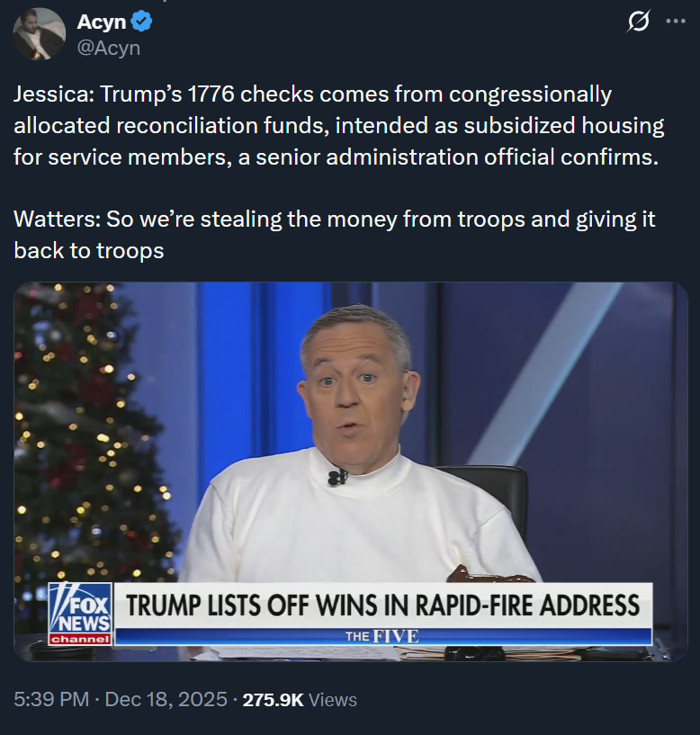Click the TRUMP LISTS OFF WINS chyron
This screenshot has height=735, width=700.
(382, 605)
